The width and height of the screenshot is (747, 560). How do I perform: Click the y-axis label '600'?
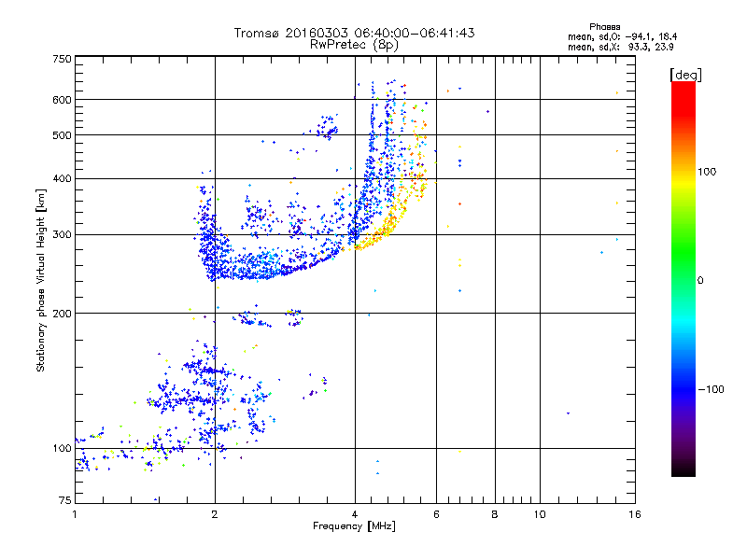coord(62,100)
